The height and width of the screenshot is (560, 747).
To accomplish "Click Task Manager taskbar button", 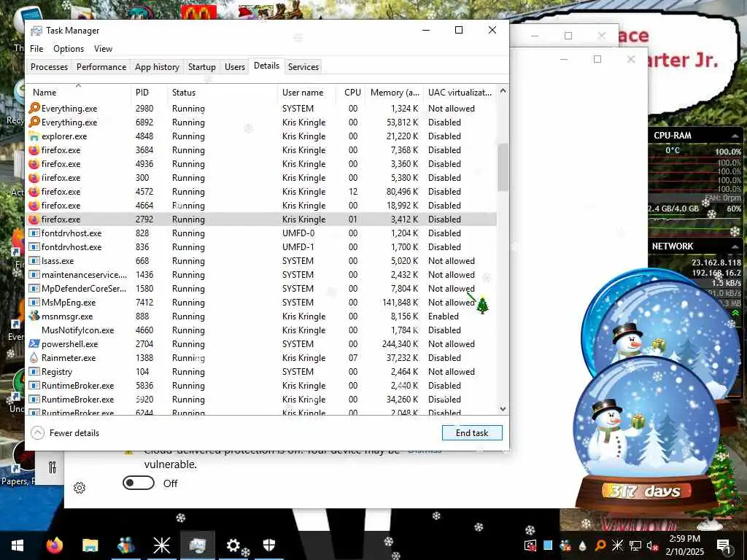I will 197,545.
